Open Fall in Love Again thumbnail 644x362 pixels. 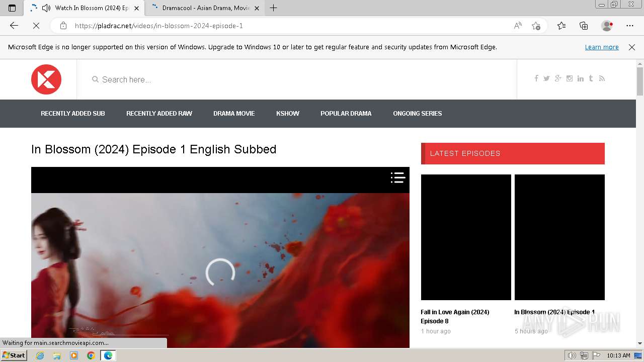466,237
